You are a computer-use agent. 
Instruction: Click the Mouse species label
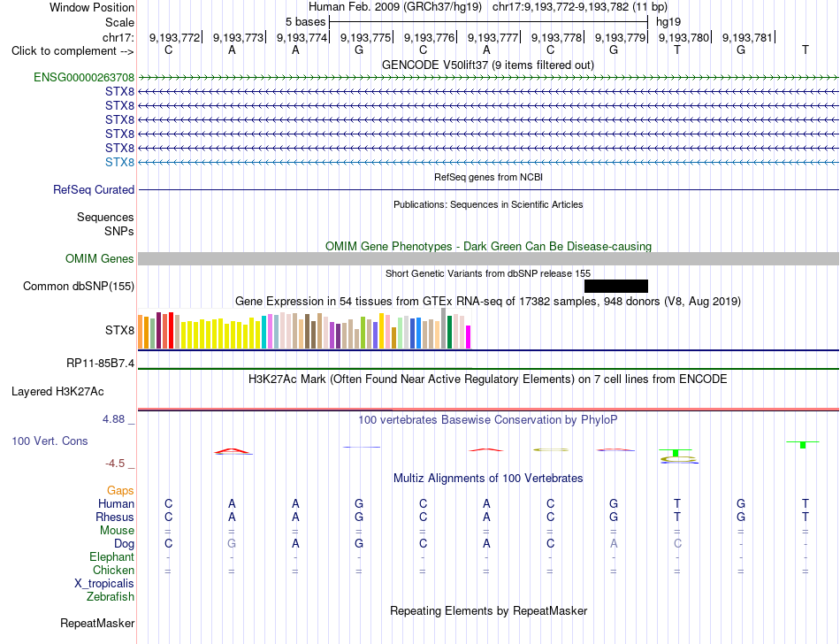[117, 531]
